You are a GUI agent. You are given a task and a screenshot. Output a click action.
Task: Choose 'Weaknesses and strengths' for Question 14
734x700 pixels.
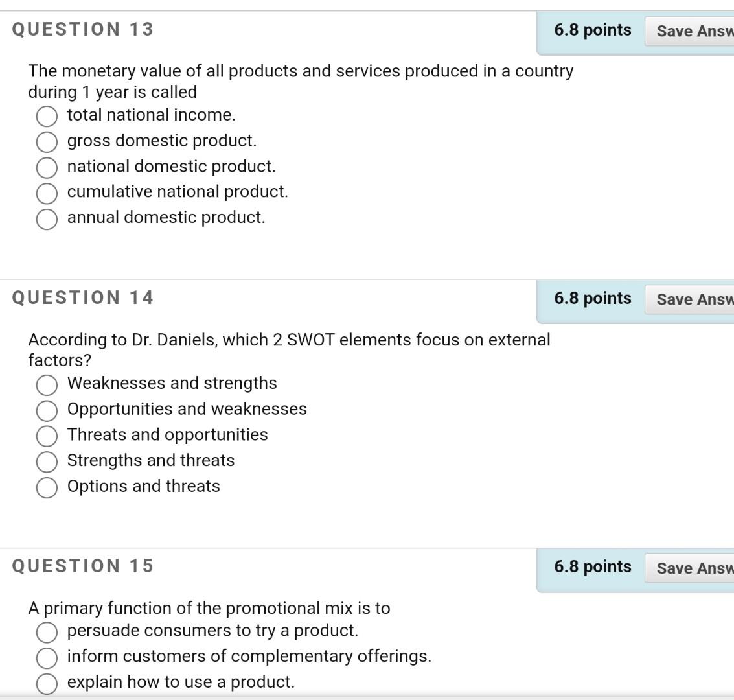point(46,384)
